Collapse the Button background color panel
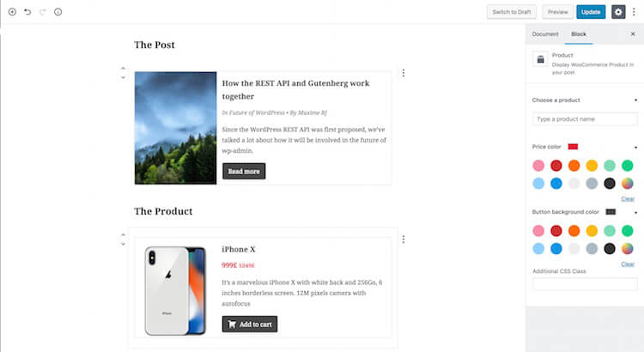The width and height of the screenshot is (644, 352). pos(635,212)
